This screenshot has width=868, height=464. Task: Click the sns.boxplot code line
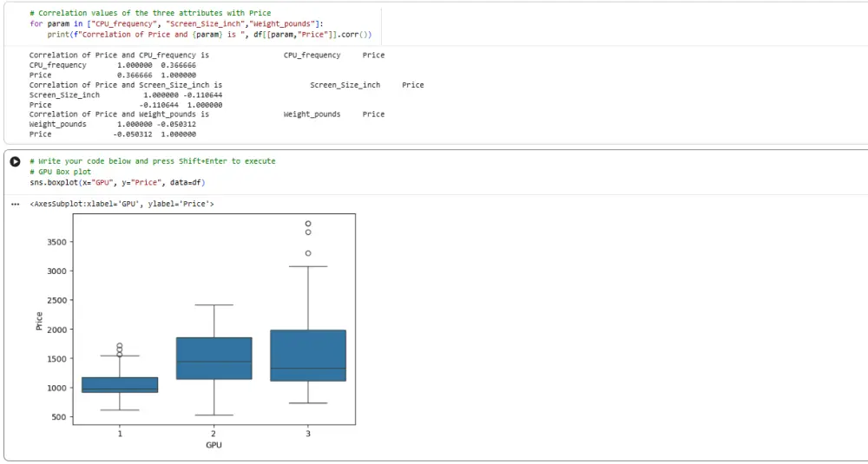(x=118, y=182)
